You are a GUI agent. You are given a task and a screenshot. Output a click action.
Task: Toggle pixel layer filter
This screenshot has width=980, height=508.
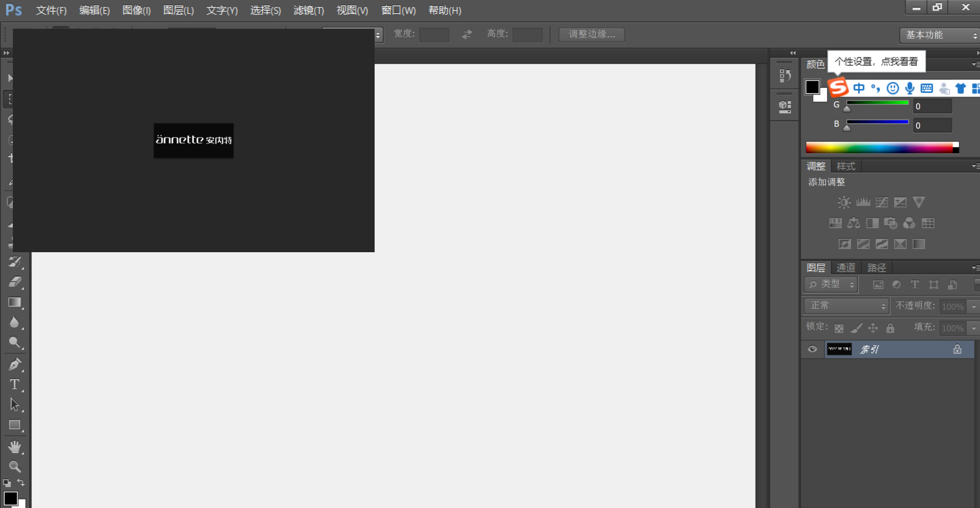(x=878, y=285)
